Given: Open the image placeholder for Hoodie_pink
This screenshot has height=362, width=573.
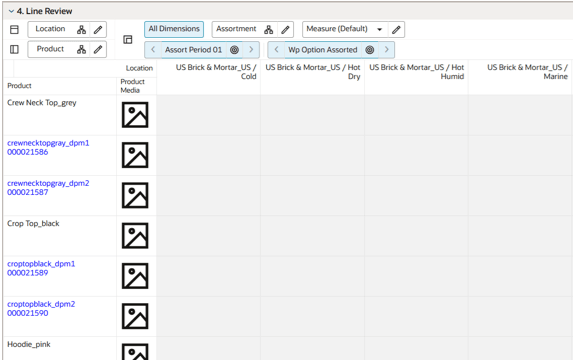Looking at the screenshot, I should 135,352.
